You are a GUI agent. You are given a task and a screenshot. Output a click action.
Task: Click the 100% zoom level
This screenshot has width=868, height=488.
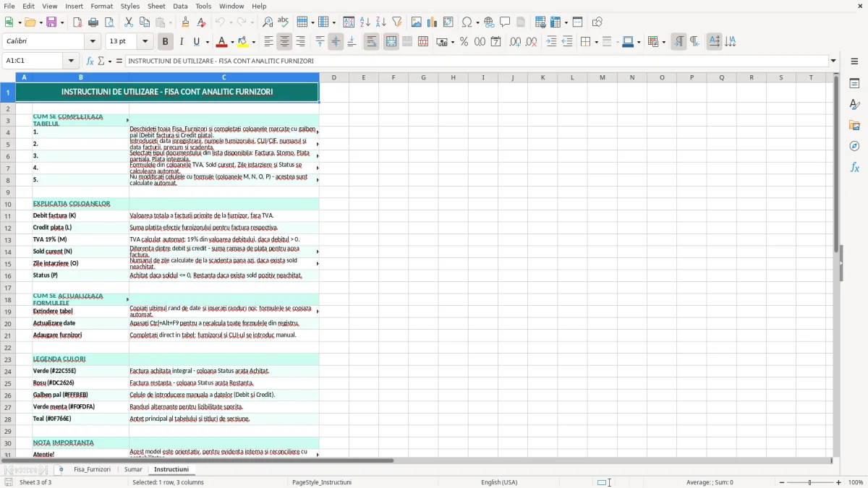pos(856,482)
